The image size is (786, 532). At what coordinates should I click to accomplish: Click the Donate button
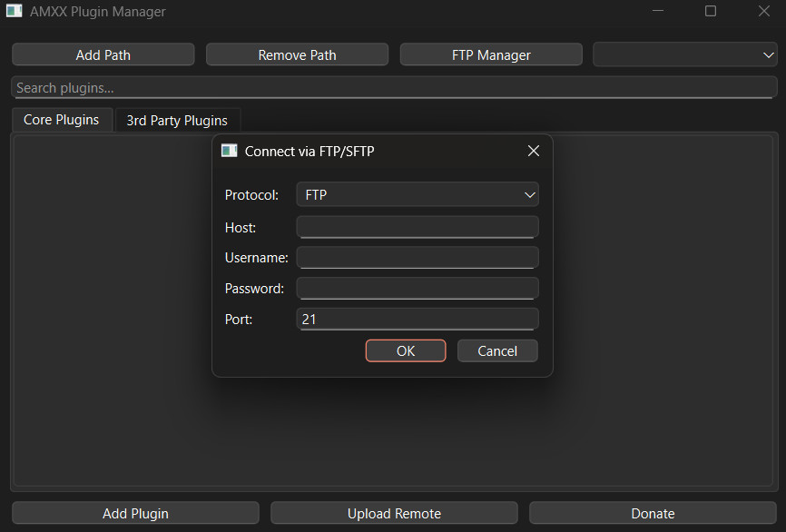pos(653,513)
